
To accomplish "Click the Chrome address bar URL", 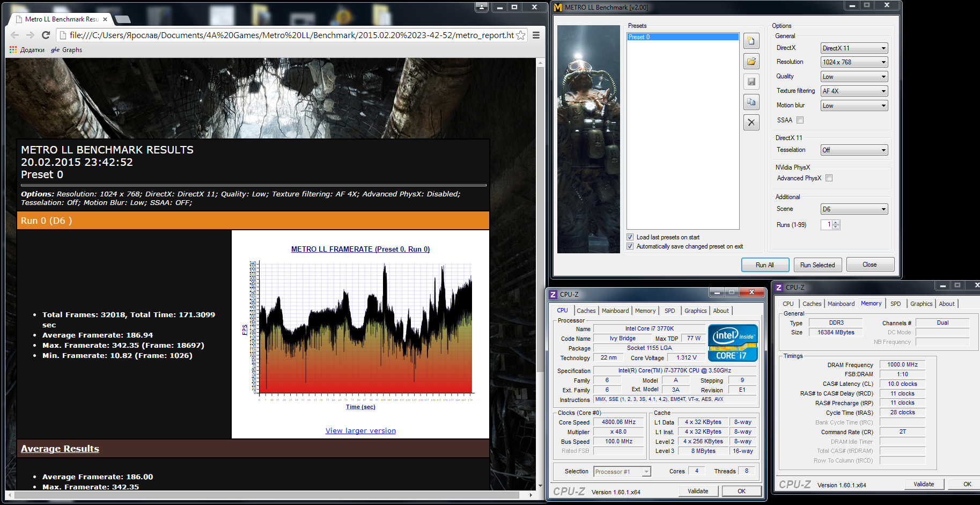I will coord(292,35).
